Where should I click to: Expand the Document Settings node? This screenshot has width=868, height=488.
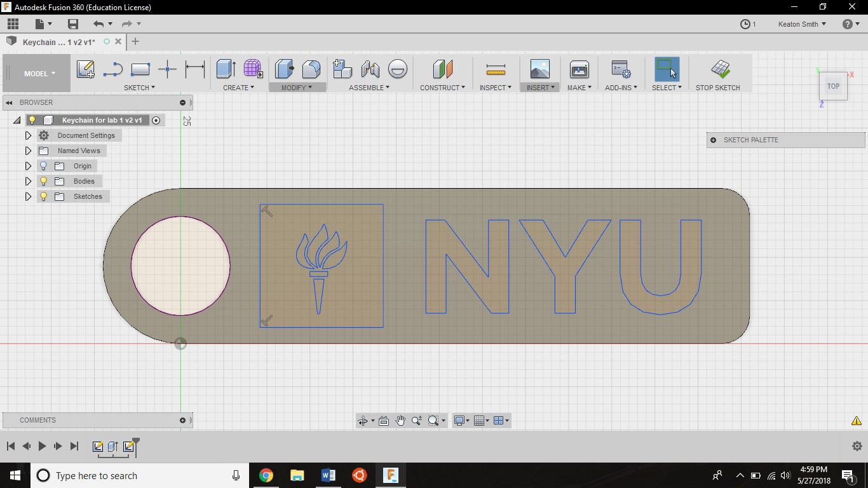pyautogui.click(x=28, y=135)
